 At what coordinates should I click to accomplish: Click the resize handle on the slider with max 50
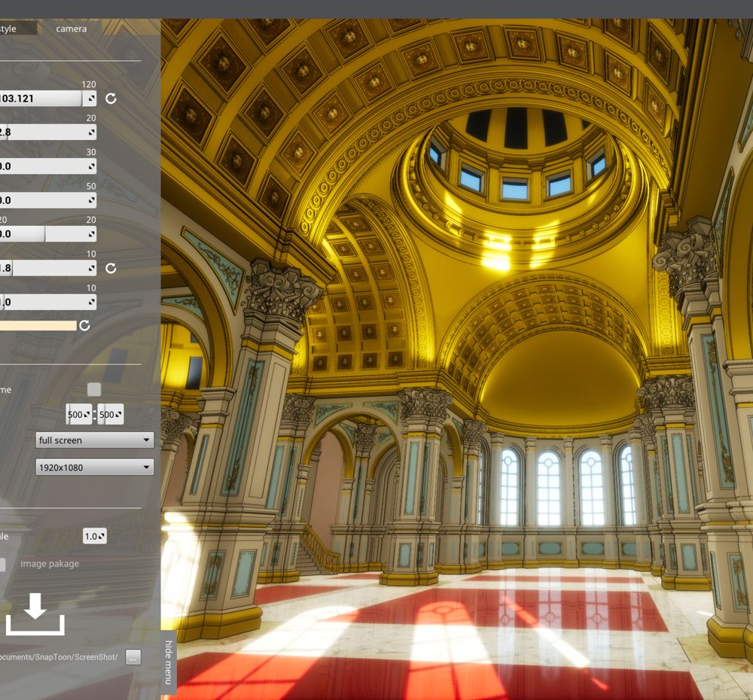pos(91,200)
